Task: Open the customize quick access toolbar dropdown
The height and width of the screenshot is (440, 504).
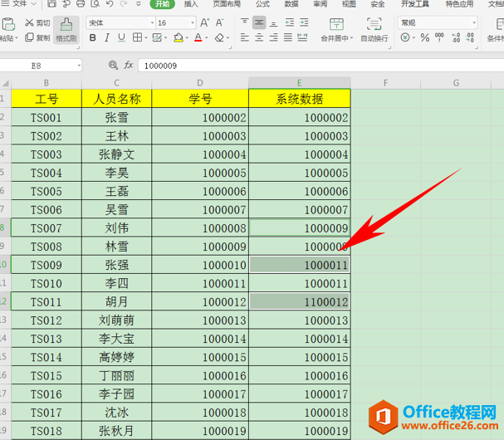Action: tap(139, 4)
